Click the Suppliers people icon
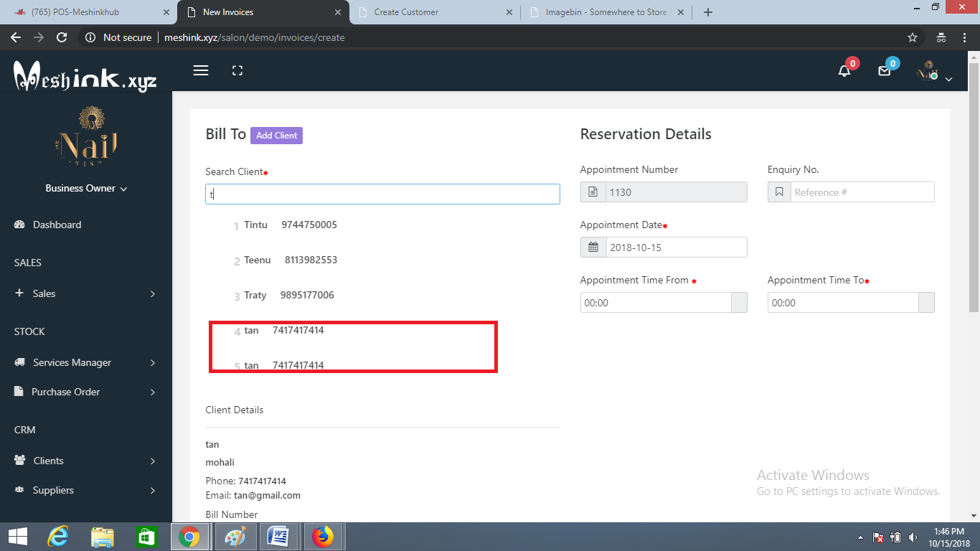The image size is (980, 551). (x=20, y=490)
